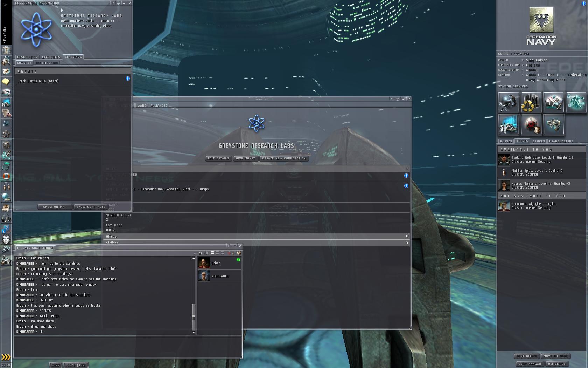Set chat font size to medium
The image size is (588, 368).
pyautogui.click(x=200, y=253)
